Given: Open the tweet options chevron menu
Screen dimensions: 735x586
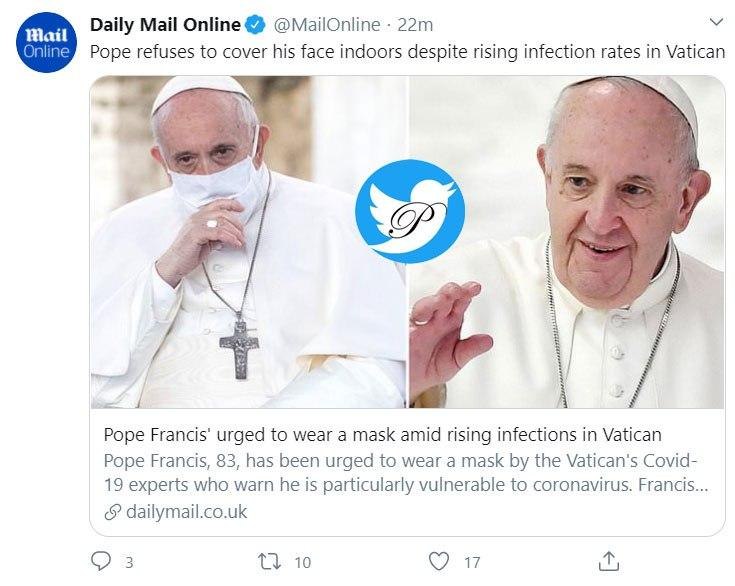Looking at the screenshot, I should coord(715,22).
